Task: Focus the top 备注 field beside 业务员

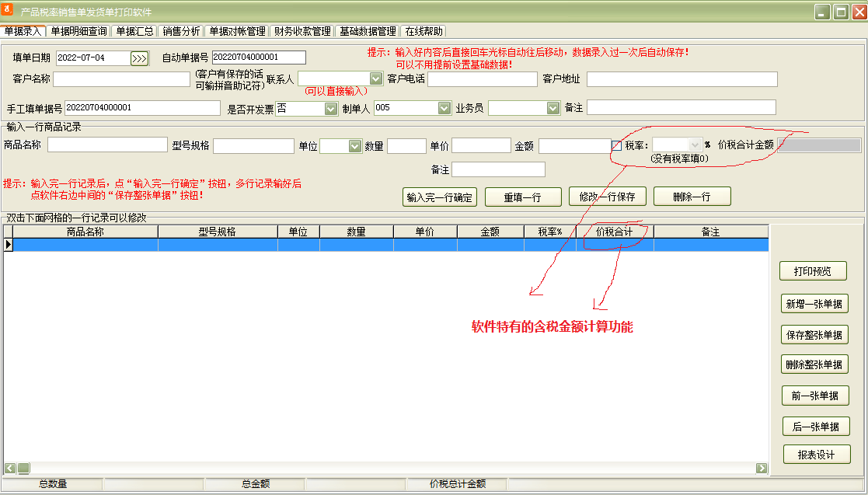Action: 682,107
